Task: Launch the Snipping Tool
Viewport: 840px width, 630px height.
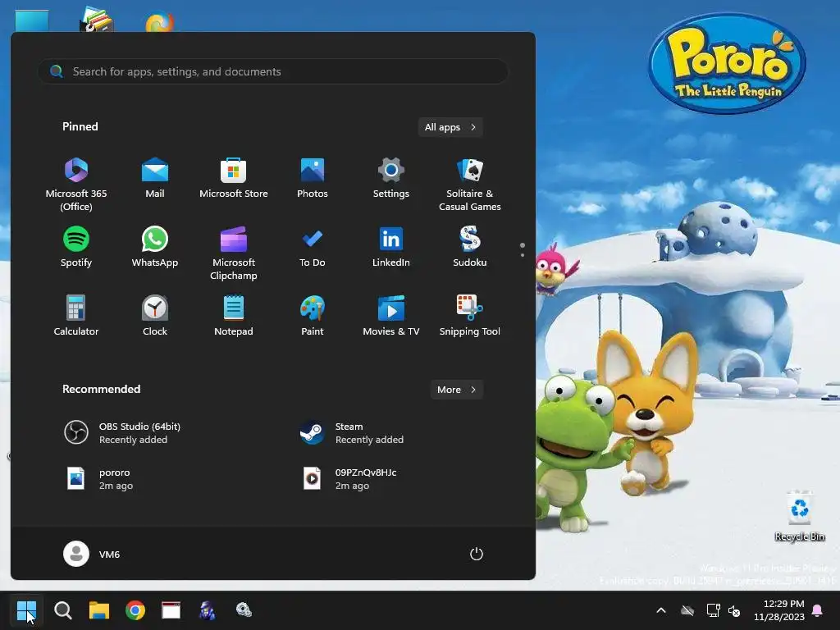Action: (470, 316)
